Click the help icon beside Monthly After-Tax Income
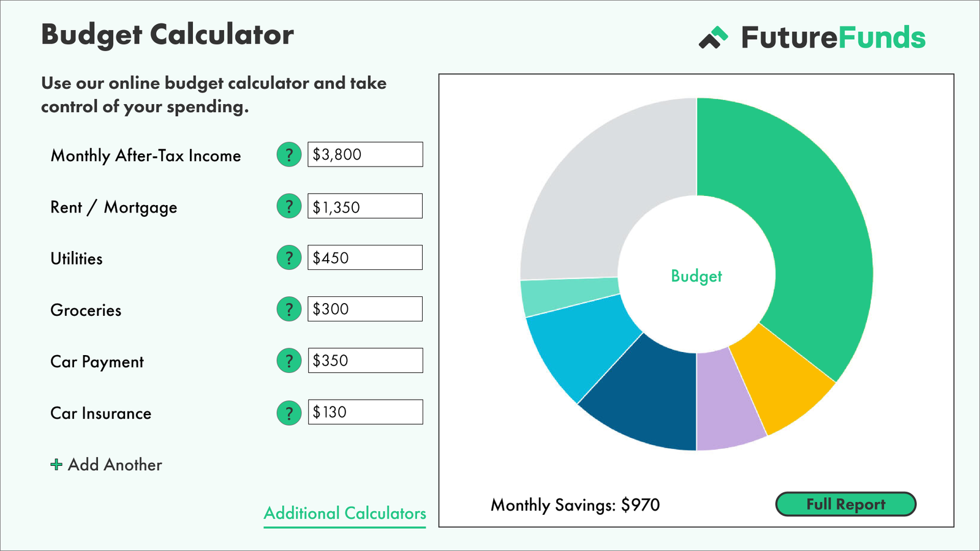The width and height of the screenshot is (980, 551). click(x=288, y=155)
